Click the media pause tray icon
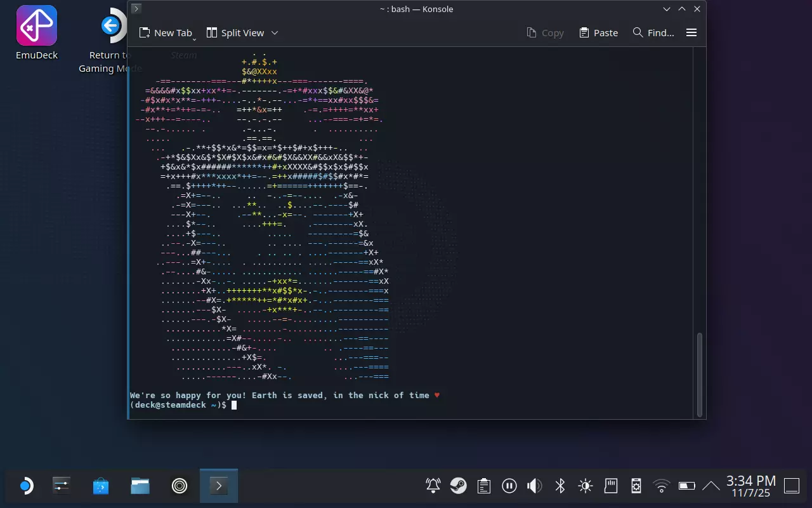The height and width of the screenshot is (508, 812). pyautogui.click(x=509, y=486)
